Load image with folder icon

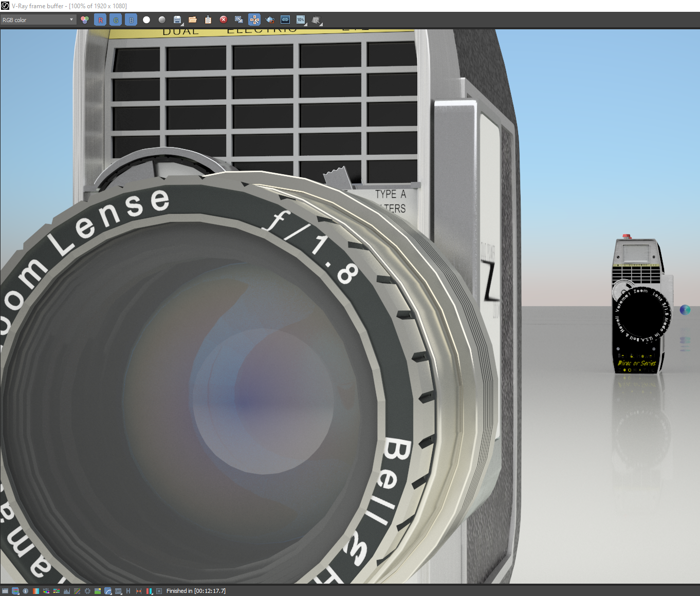click(x=193, y=20)
